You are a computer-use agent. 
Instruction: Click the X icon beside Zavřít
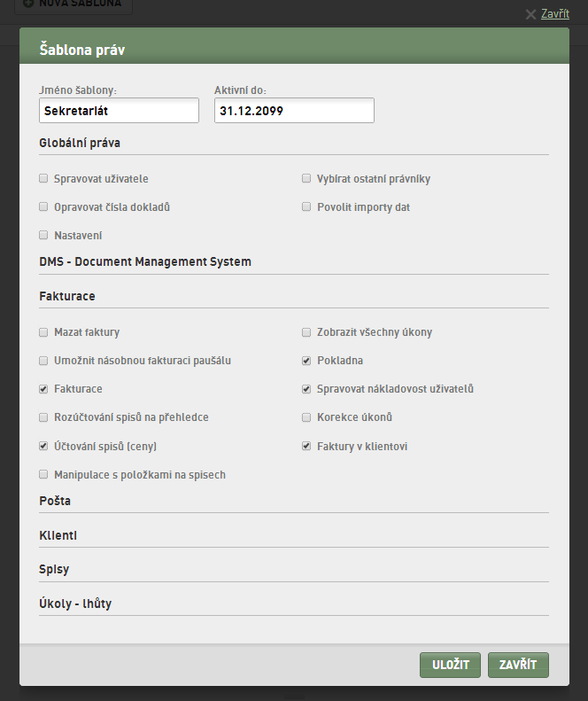point(530,14)
